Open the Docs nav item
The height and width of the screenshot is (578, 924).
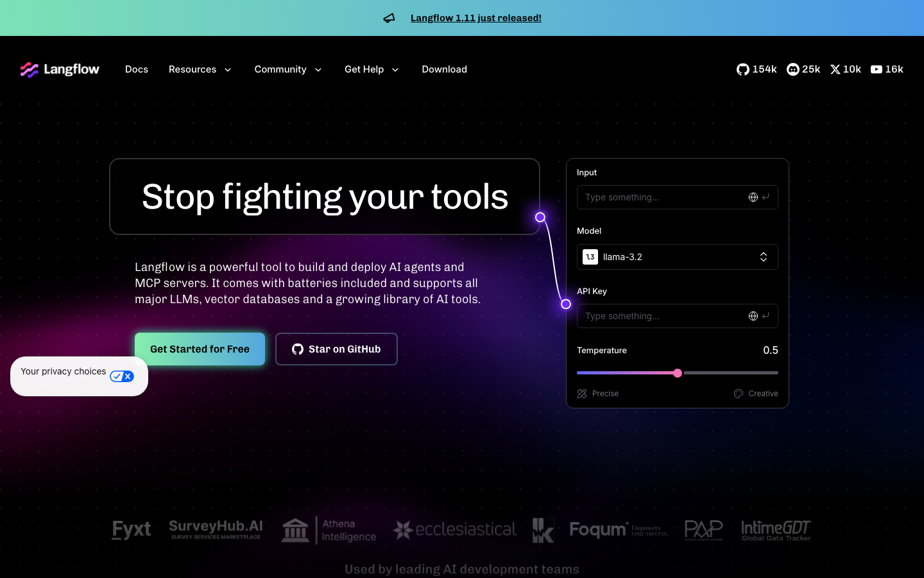pos(137,69)
